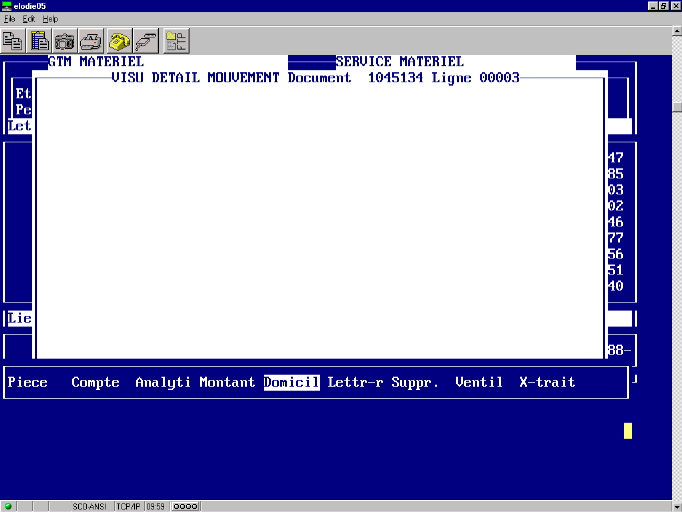The width and height of the screenshot is (682, 512).
Task: Open the Edit menu
Action: [x=28, y=19]
